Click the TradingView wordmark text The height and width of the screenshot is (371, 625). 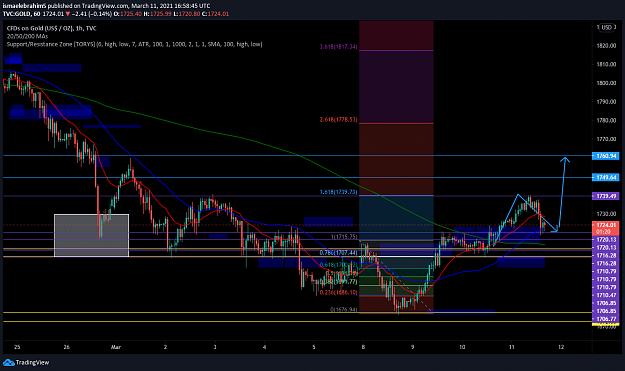pyautogui.click(x=32, y=363)
